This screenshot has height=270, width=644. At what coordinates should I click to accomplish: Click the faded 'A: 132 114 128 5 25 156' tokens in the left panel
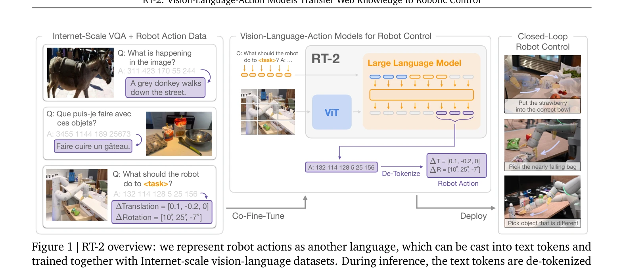tap(155, 194)
